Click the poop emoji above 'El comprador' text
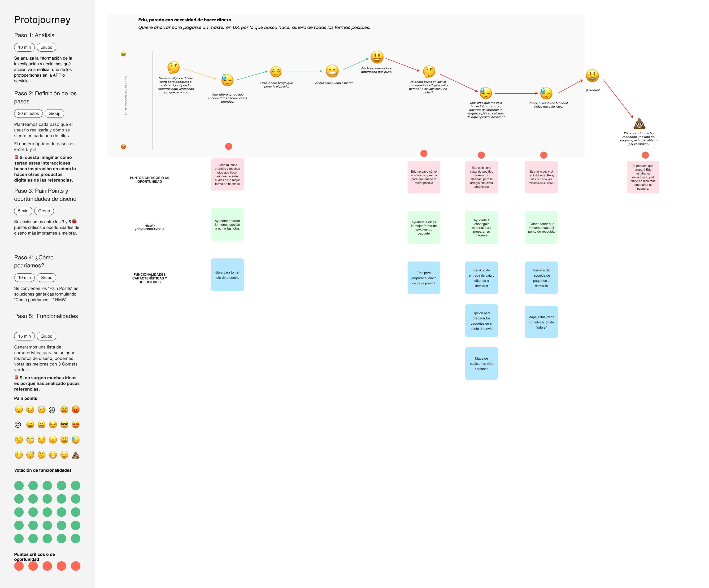Viewport: 709px width, 588px height. (x=639, y=124)
